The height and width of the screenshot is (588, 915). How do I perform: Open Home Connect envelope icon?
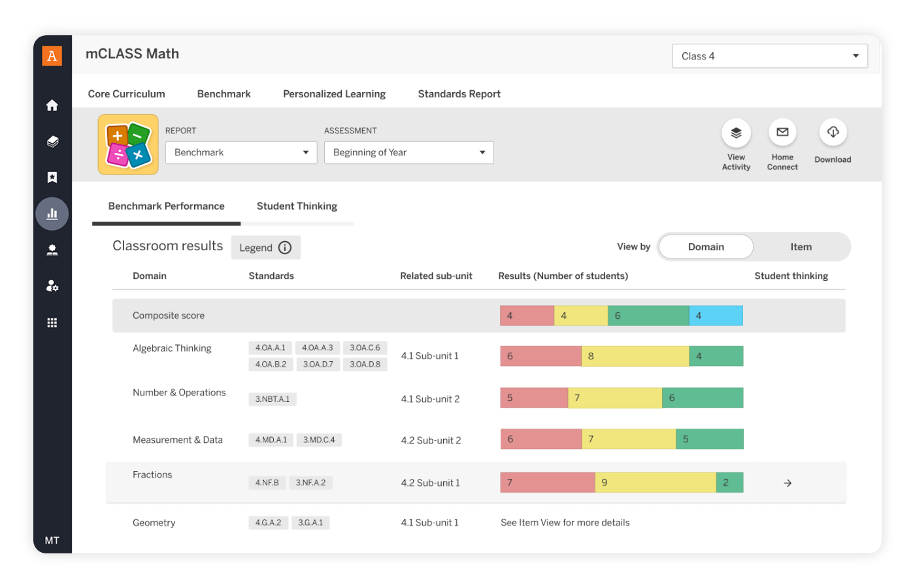click(782, 133)
